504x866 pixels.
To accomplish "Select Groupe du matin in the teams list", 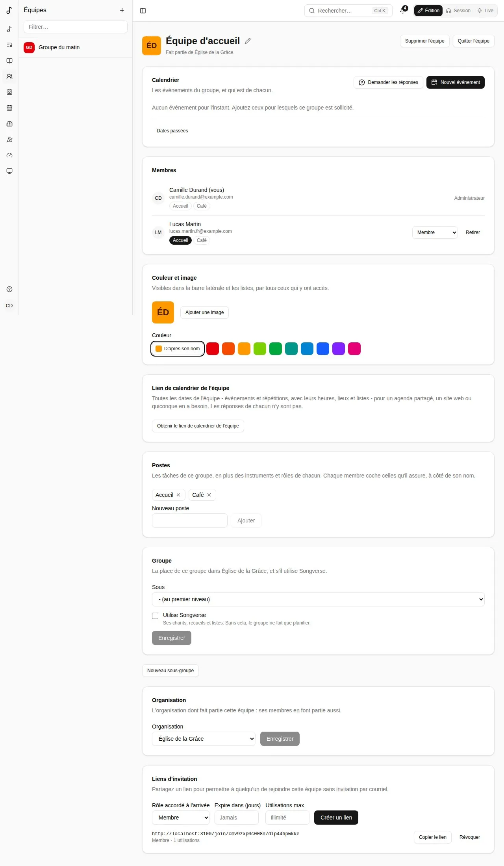I will click(76, 47).
